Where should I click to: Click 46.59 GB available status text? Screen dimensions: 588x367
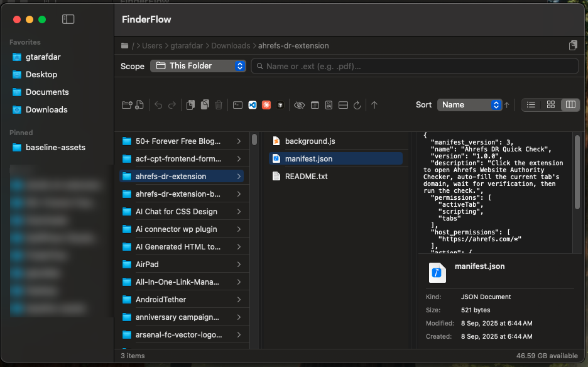pyautogui.click(x=547, y=356)
